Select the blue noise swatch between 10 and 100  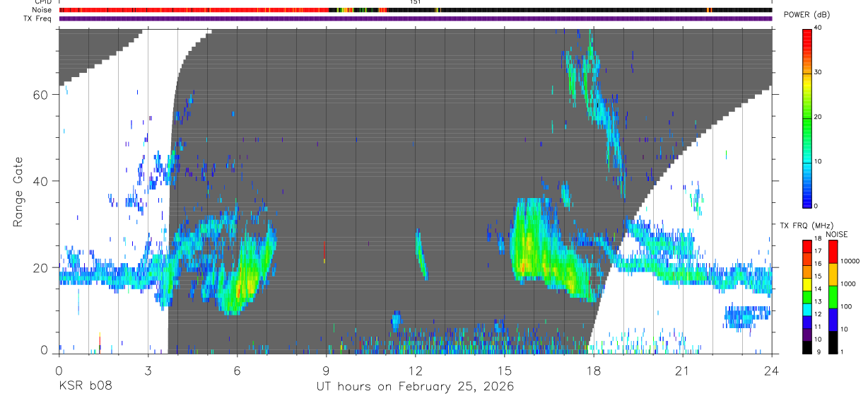pos(832,320)
